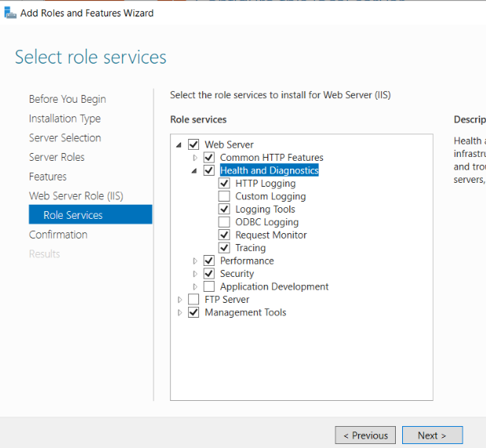Select the Management Tools label

(x=245, y=312)
